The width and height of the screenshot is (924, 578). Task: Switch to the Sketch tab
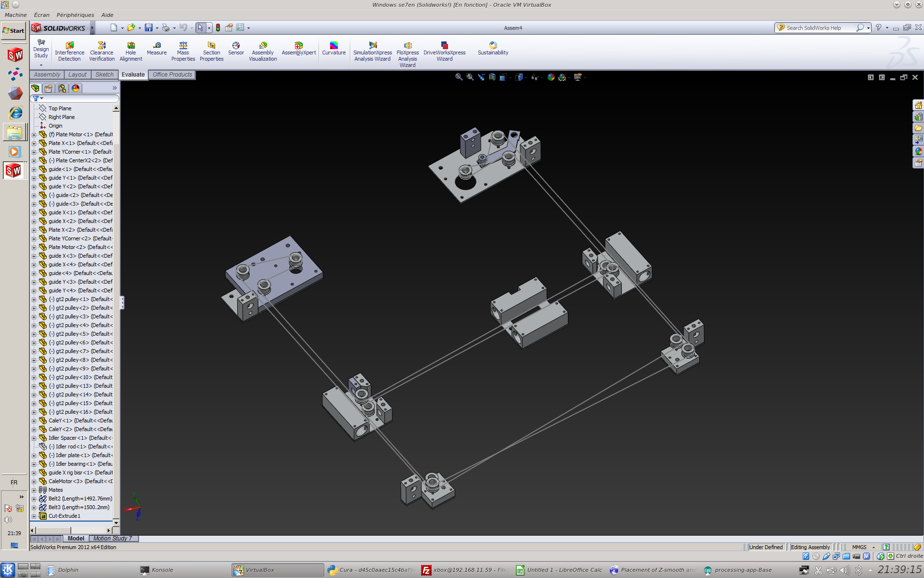click(x=104, y=75)
